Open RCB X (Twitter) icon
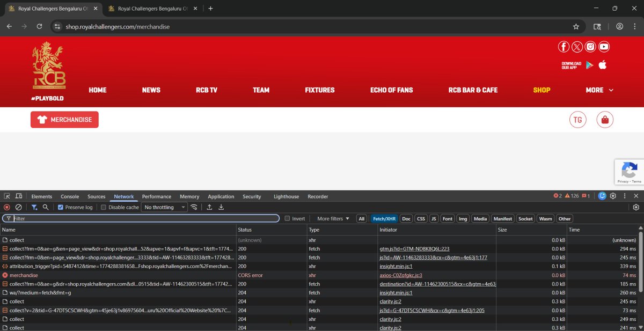 click(x=577, y=47)
